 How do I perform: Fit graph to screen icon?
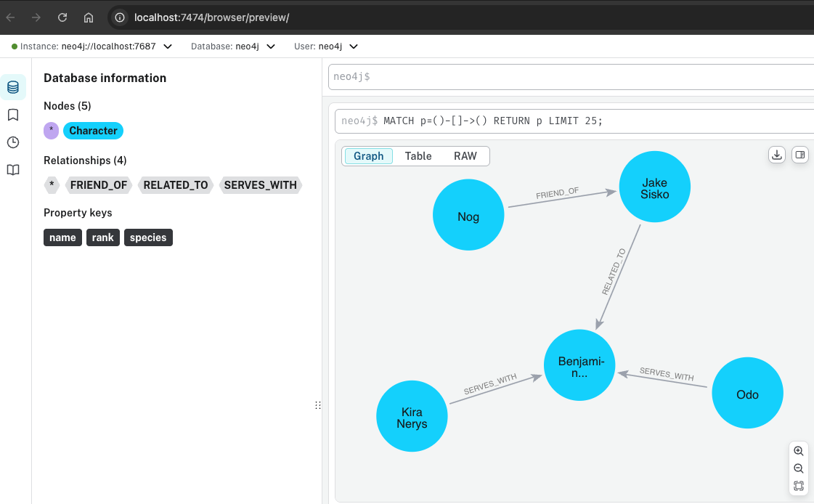799,486
